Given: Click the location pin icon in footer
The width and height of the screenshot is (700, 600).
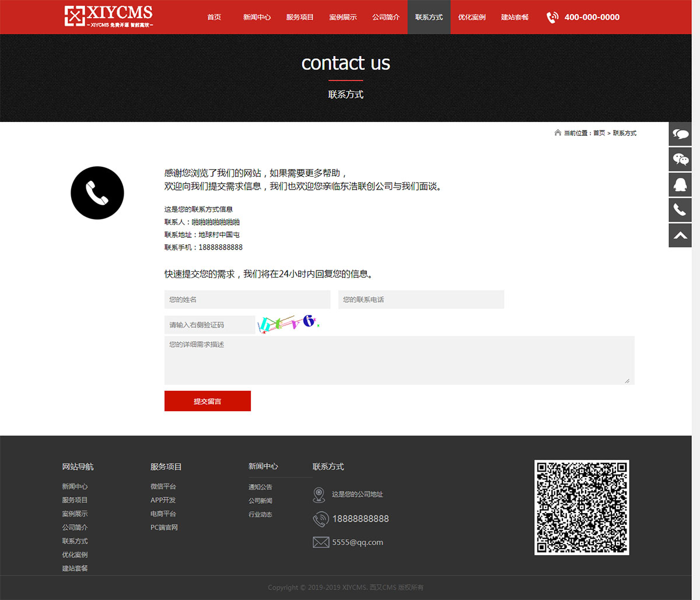Looking at the screenshot, I should (x=319, y=494).
